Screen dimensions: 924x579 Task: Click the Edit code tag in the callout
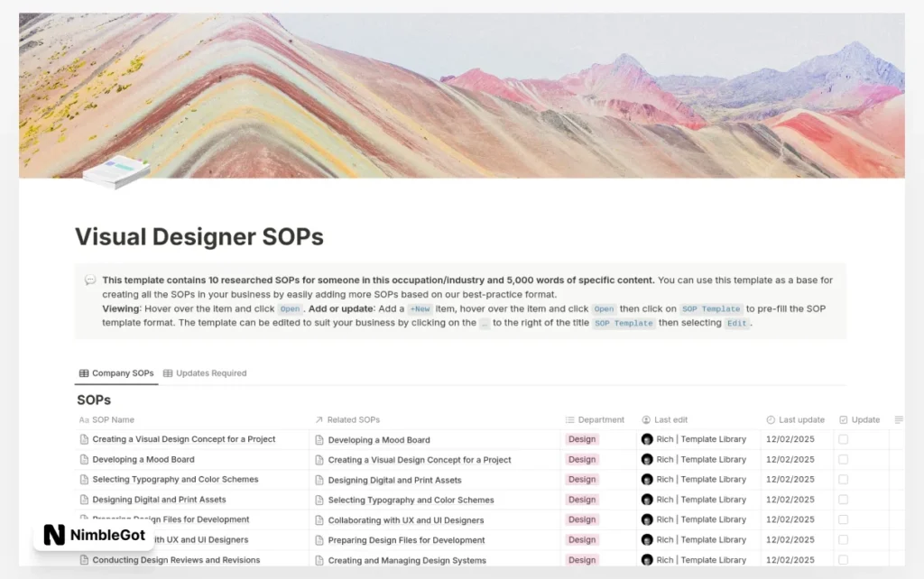736,323
